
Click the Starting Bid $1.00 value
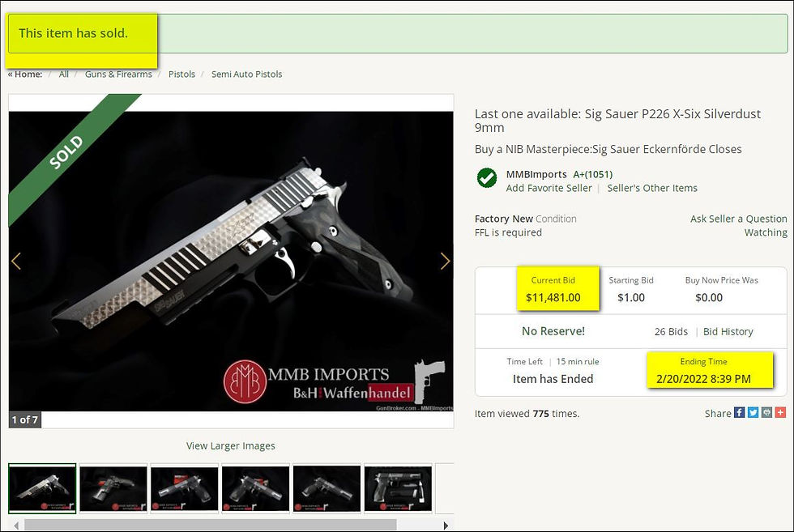pyautogui.click(x=631, y=298)
